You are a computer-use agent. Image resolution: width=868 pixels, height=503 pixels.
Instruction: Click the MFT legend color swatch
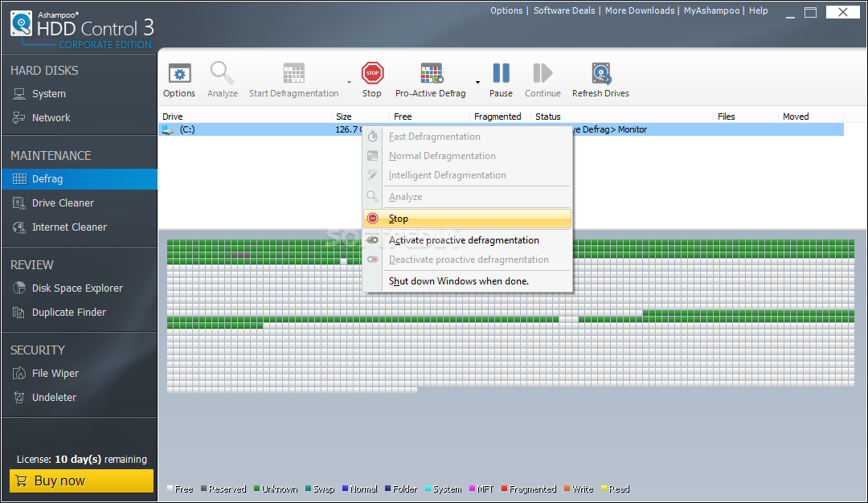pyautogui.click(x=473, y=489)
